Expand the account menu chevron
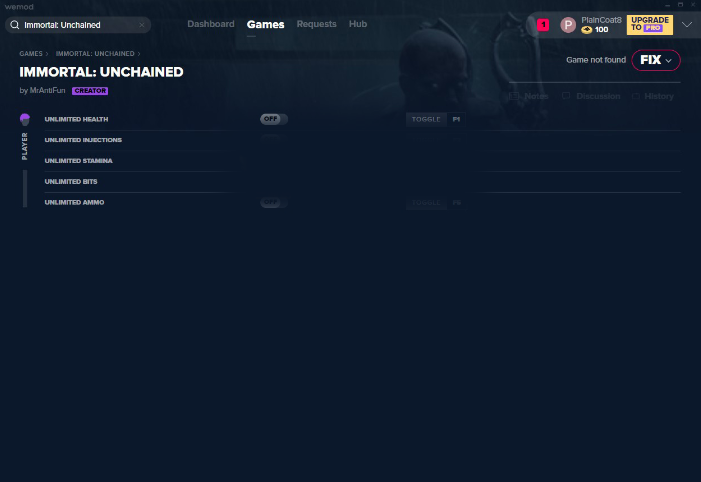The width and height of the screenshot is (701, 482). 687,25
